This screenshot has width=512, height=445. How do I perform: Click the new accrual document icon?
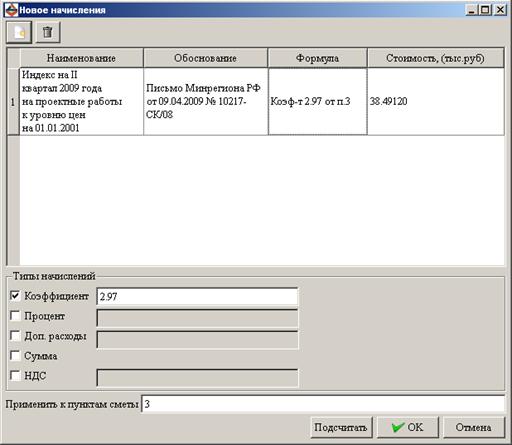[x=19, y=32]
